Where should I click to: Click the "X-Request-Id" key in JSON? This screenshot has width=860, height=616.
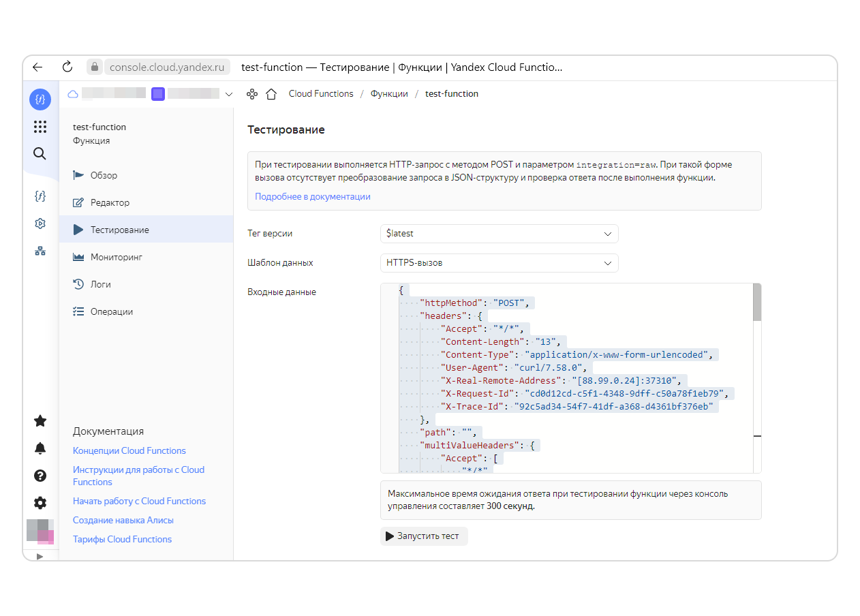tap(477, 393)
